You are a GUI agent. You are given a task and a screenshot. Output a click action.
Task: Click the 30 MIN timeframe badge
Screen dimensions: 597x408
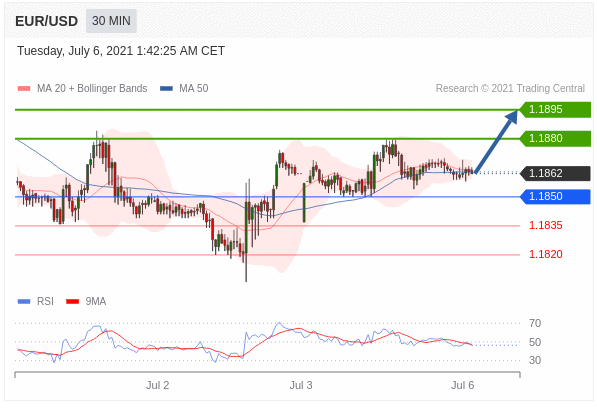tap(111, 21)
